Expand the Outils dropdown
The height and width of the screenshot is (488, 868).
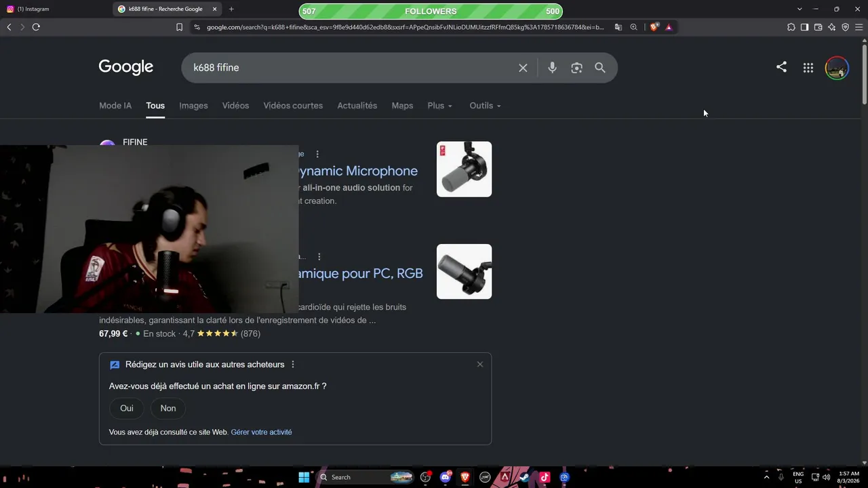[485, 106]
